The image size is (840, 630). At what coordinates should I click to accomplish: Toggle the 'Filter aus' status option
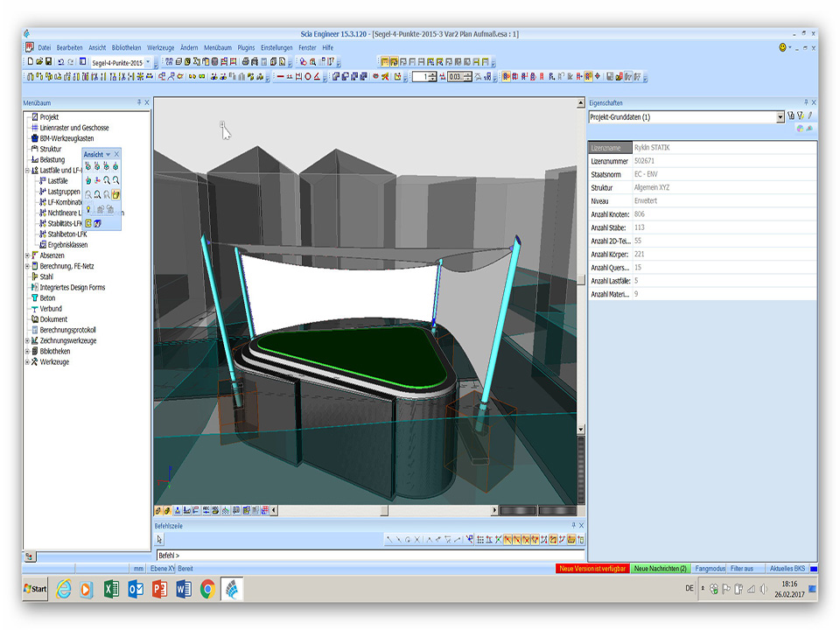[742, 569]
